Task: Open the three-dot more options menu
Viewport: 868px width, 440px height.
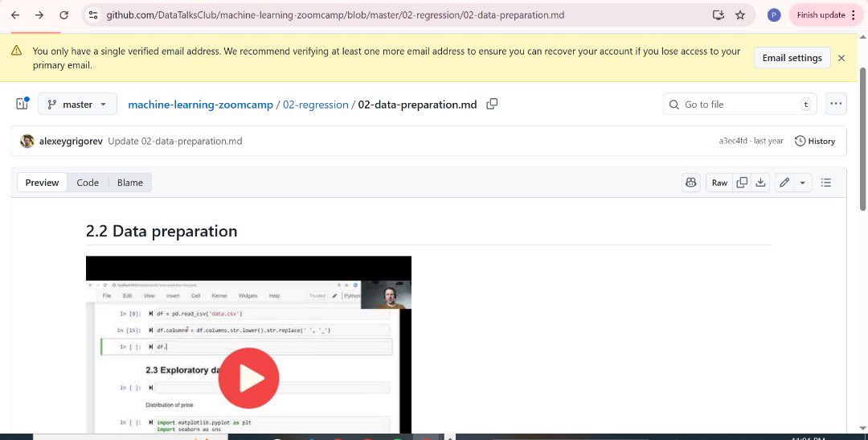Action: (x=835, y=104)
